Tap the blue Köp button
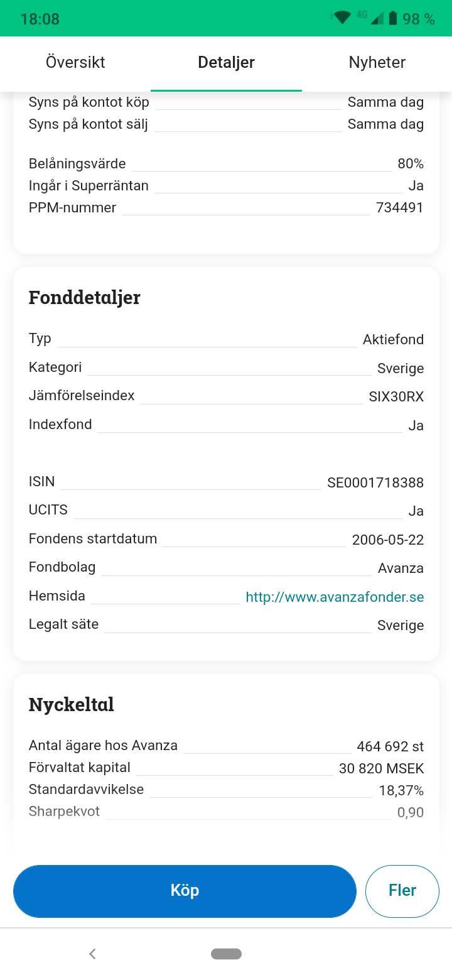The width and height of the screenshot is (452, 980). point(185,891)
